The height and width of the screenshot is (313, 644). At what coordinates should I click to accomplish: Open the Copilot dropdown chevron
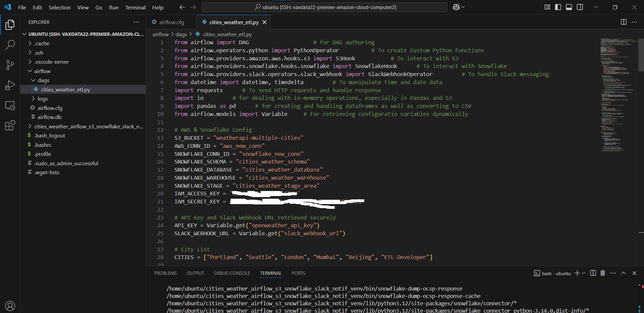(x=463, y=7)
